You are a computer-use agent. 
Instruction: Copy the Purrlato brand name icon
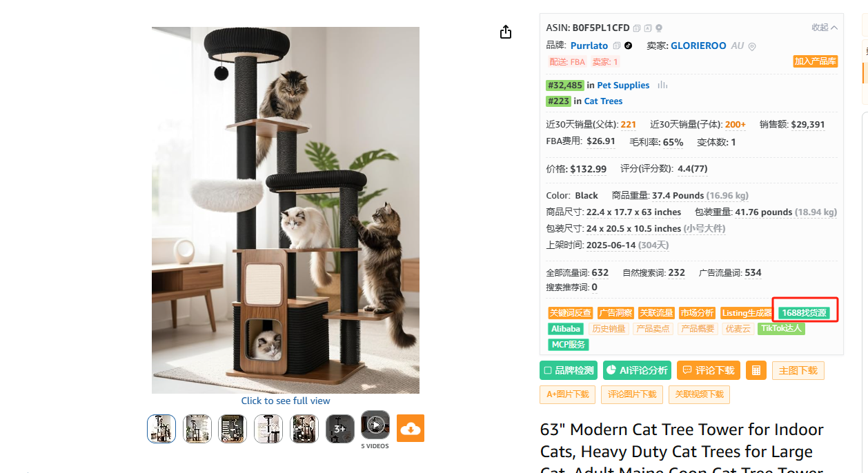[617, 46]
